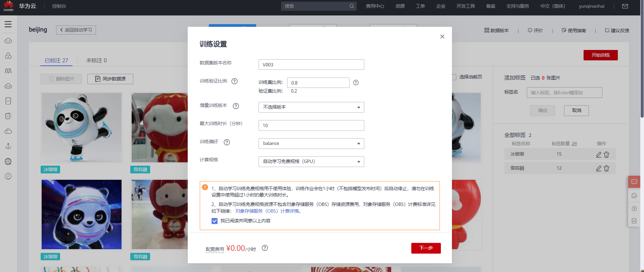Click the IP circle icon in sidebar
This screenshot has height=272, width=644.
[x=8, y=176]
